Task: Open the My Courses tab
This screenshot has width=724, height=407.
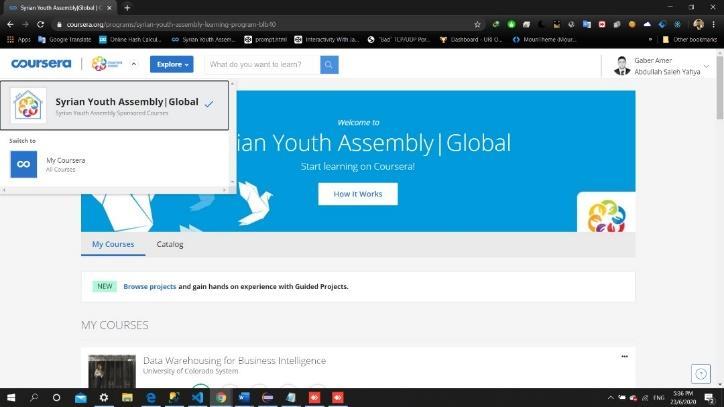Action: pos(113,244)
